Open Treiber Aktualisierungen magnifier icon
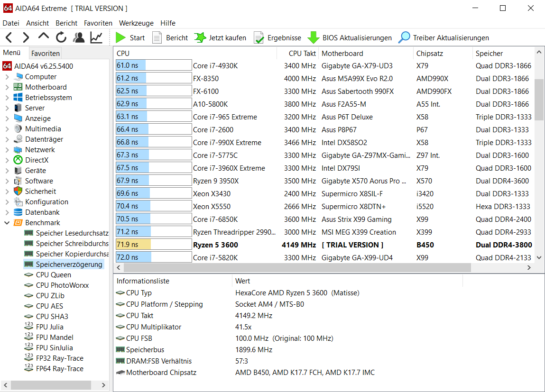 [404, 37]
